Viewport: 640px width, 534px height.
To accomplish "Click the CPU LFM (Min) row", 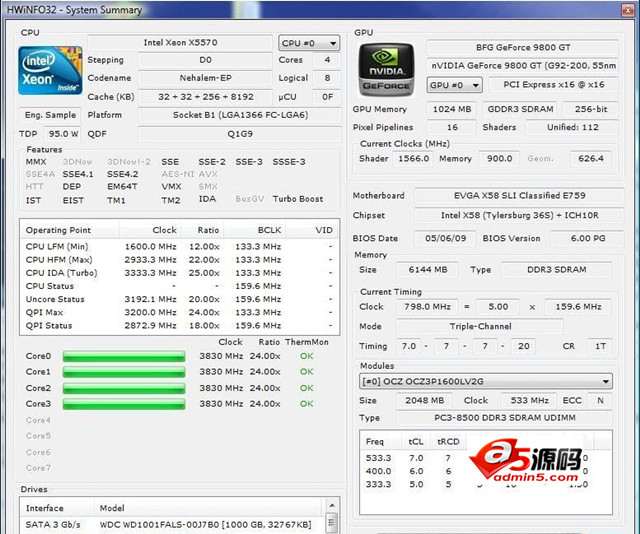I will pos(180,247).
